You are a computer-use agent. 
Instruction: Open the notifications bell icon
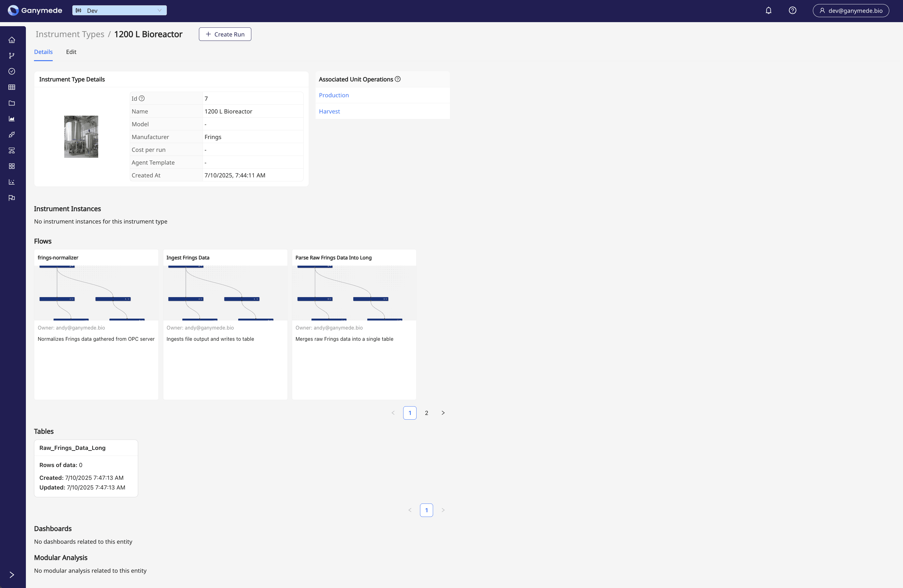point(768,11)
